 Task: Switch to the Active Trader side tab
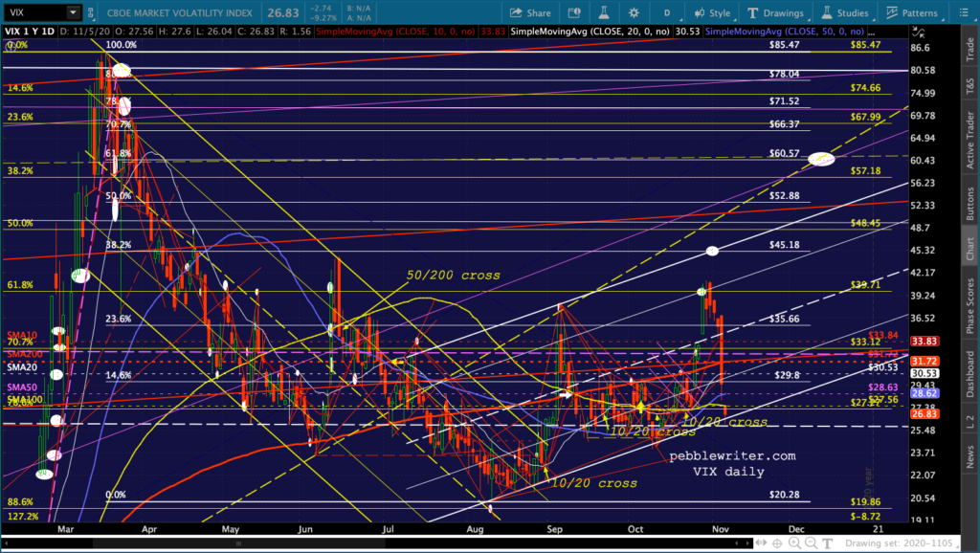tap(970, 140)
